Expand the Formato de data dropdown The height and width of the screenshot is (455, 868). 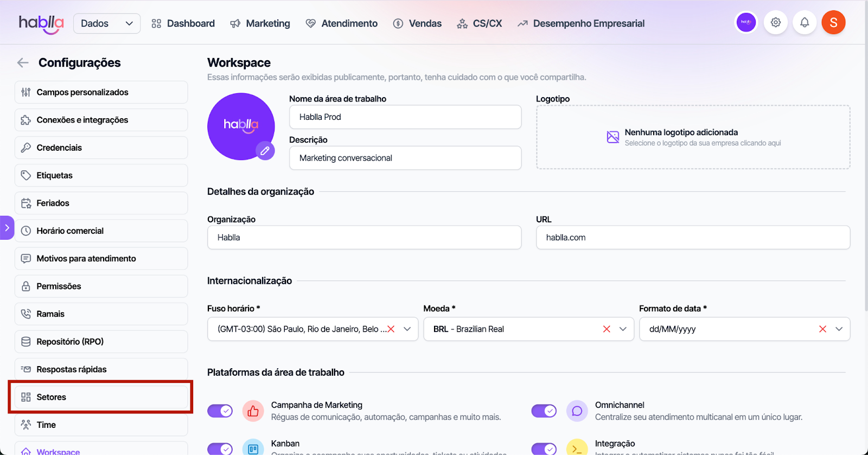pos(839,329)
